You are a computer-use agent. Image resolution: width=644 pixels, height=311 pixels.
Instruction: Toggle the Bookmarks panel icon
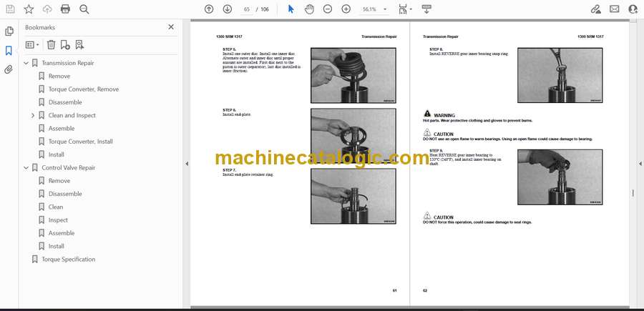pyautogui.click(x=9, y=51)
